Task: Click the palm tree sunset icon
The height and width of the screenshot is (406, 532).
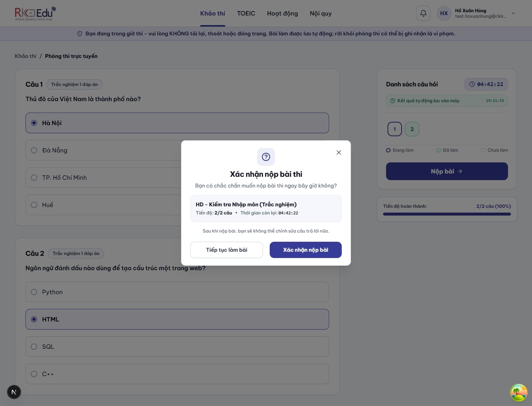Action: click(x=519, y=393)
